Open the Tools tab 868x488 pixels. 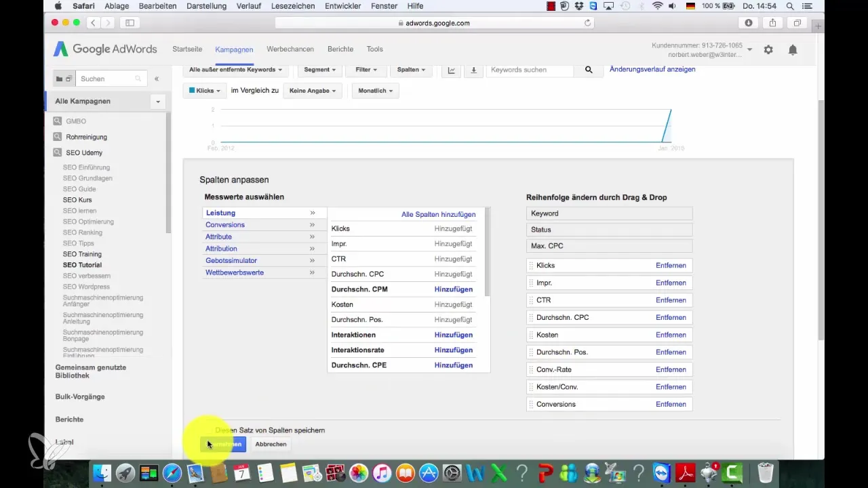click(x=375, y=49)
